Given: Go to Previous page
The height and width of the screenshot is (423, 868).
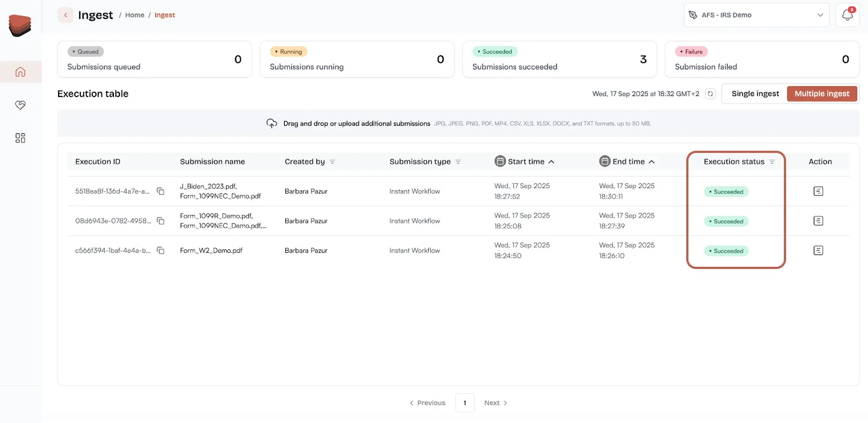Looking at the screenshot, I should pyautogui.click(x=427, y=403).
